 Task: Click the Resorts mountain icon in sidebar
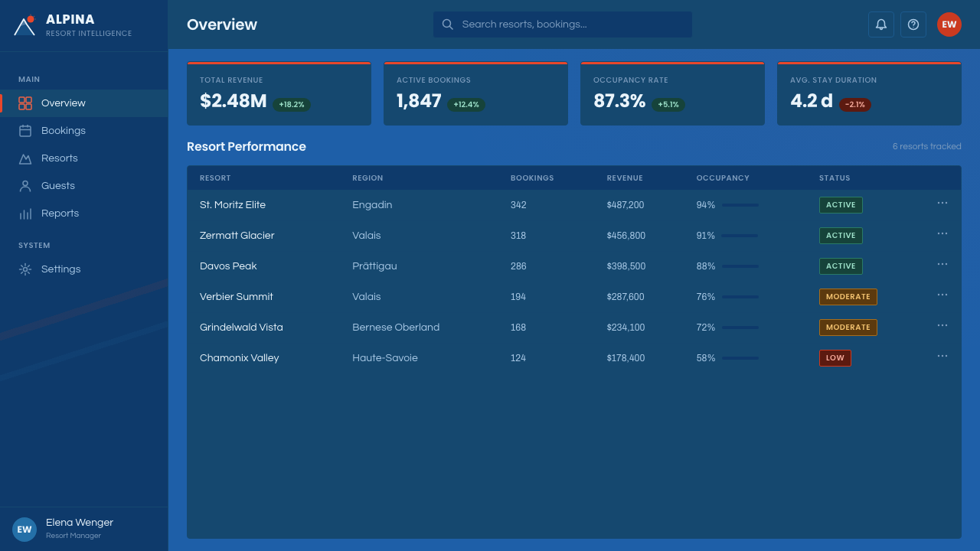click(25, 158)
